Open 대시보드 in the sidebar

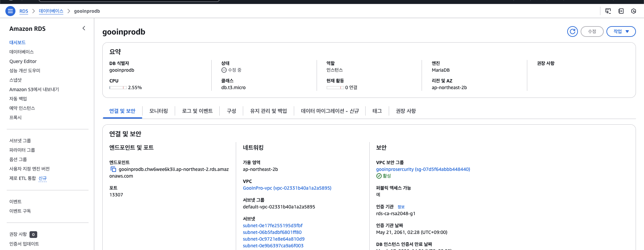pos(17,43)
